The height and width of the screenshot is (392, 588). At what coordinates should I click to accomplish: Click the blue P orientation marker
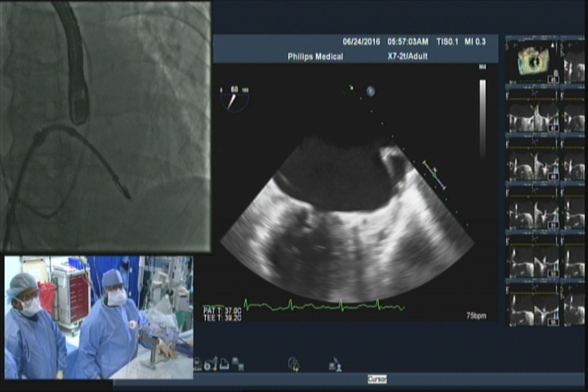coord(371,91)
